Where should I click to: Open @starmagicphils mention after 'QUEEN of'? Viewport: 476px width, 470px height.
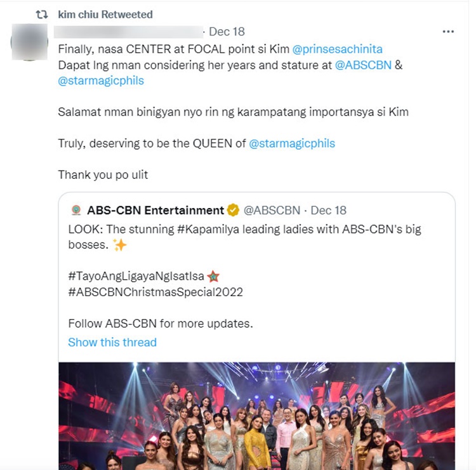tap(292, 143)
